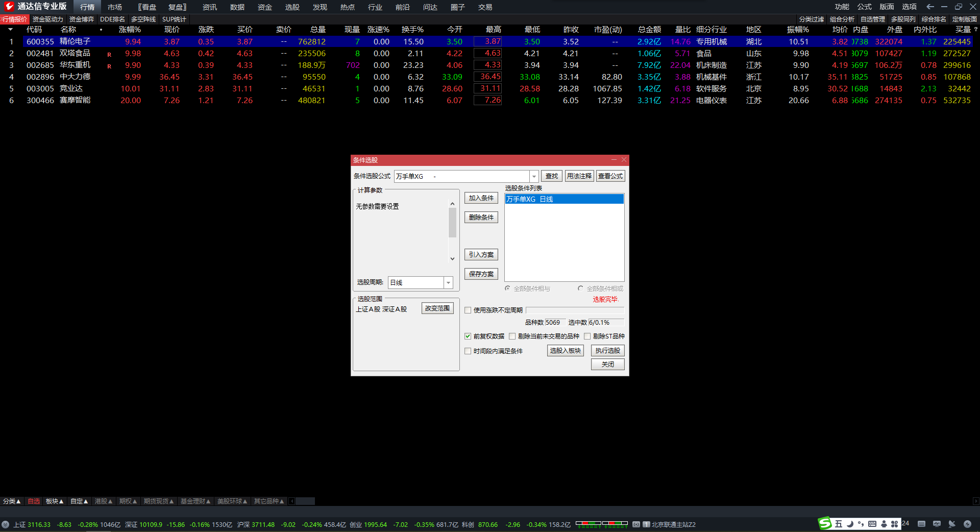Click 删除条件 button
This screenshot has height=532, width=980.
pos(481,217)
